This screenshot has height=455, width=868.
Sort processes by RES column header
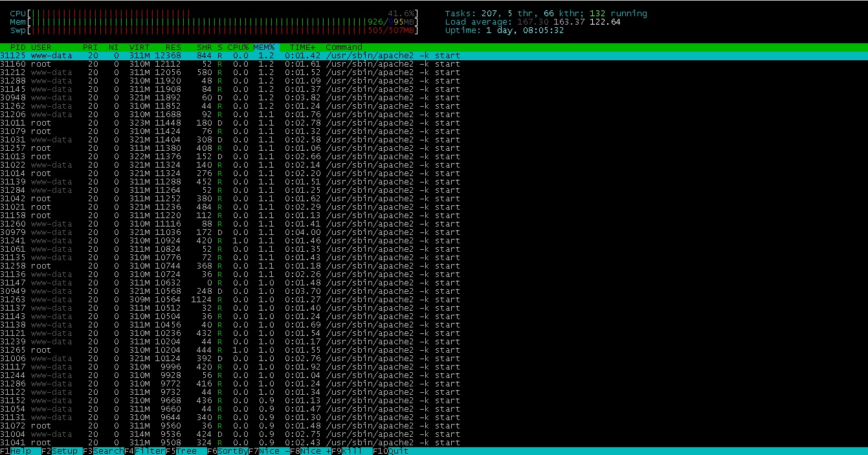pos(173,47)
